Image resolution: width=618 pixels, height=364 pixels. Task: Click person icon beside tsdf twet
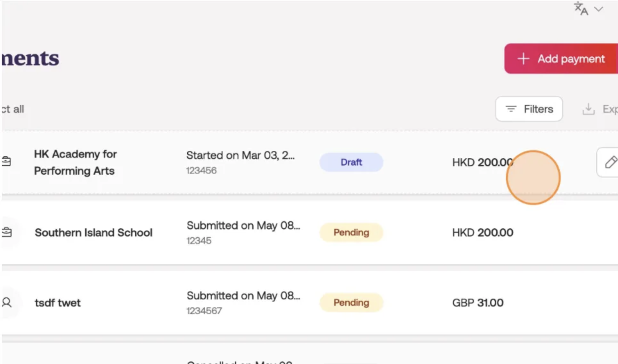click(6, 302)
